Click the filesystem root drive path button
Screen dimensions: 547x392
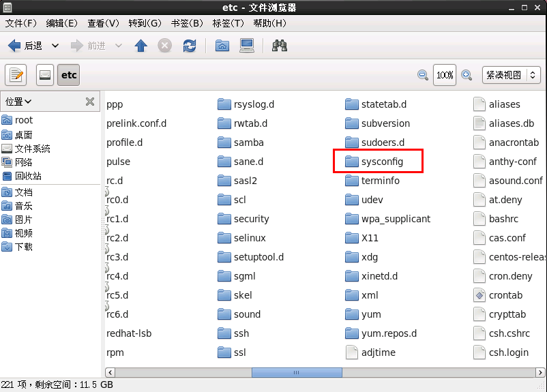[45, 75]
